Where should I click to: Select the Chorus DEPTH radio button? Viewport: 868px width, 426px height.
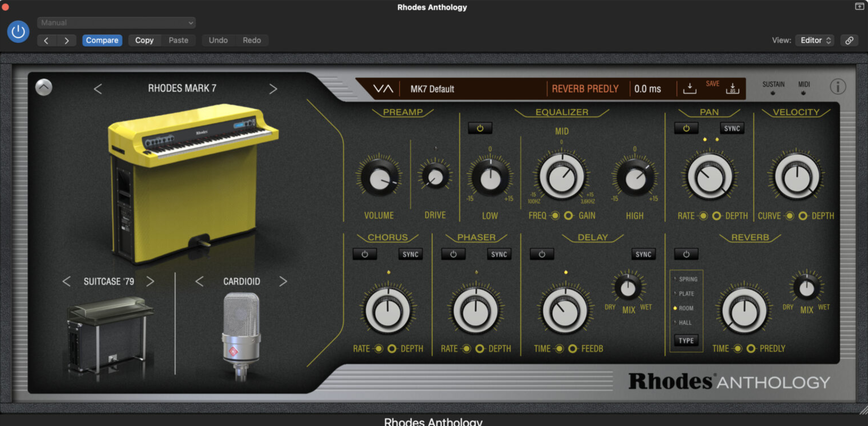[x=392, y=348]
